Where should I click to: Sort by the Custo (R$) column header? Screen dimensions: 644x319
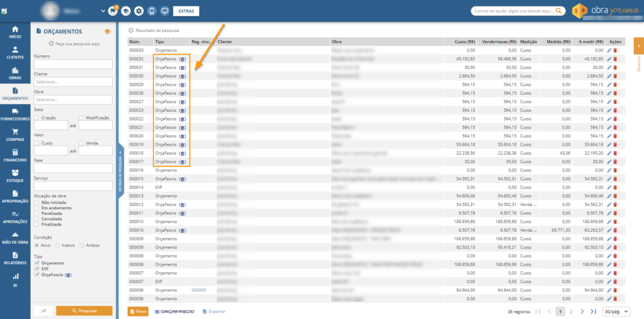point(465,41)
